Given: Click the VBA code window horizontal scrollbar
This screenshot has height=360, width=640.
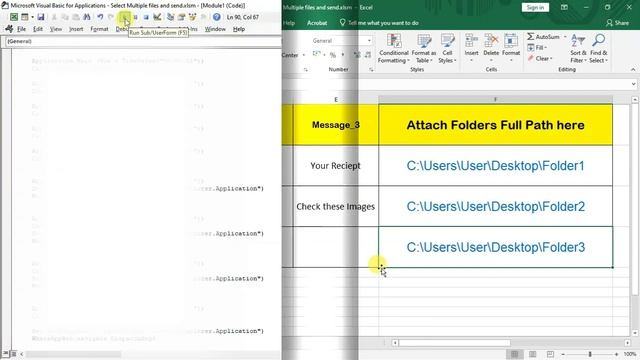Looking at the screenshot, I should point(73,354).
